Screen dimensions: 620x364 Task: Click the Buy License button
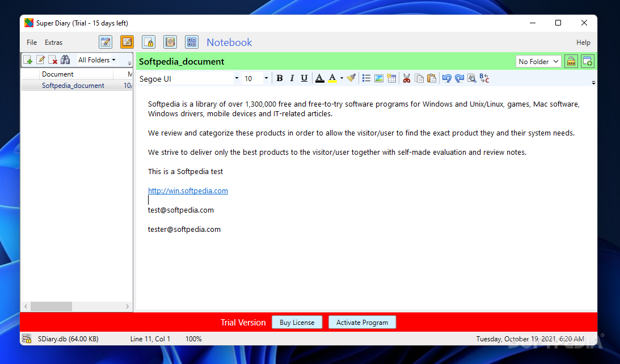[x=297, y=322]
